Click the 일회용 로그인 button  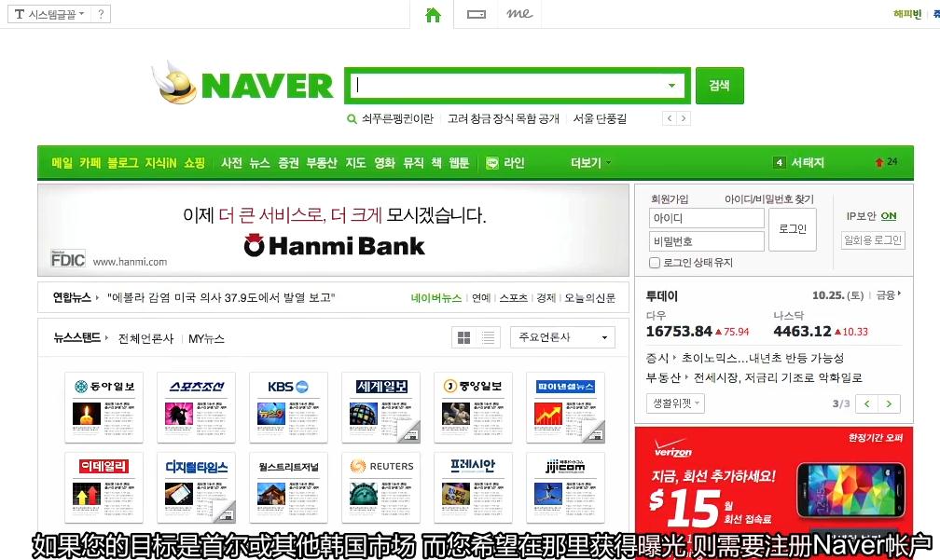[x=873, y=240]
